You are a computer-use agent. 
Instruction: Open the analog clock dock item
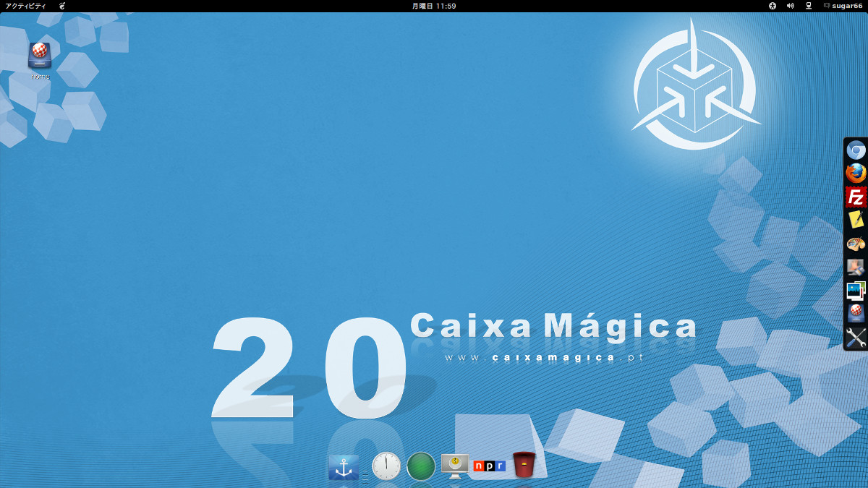point(386,466)
